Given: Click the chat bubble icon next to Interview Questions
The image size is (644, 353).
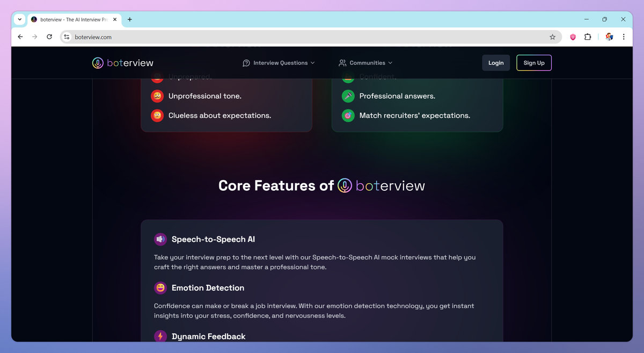Looking at the screenshot, I should (246, 63).
